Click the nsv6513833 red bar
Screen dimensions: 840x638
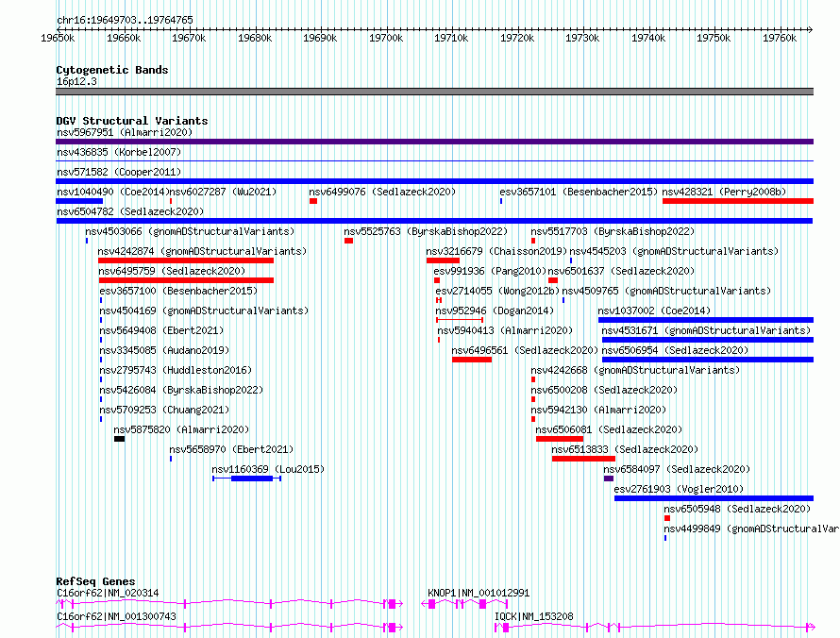tap(583, 459)
